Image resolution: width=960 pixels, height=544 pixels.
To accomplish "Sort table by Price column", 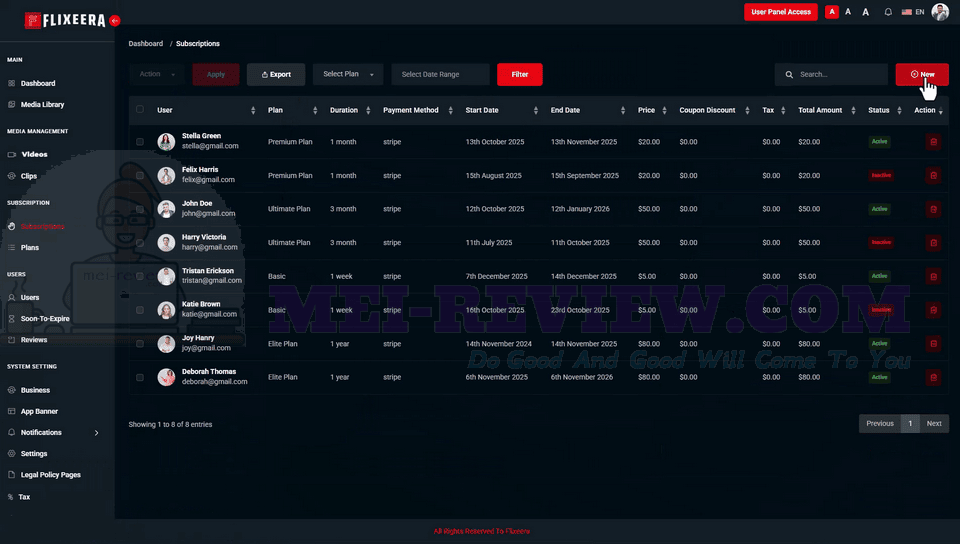I will point(664,110).
